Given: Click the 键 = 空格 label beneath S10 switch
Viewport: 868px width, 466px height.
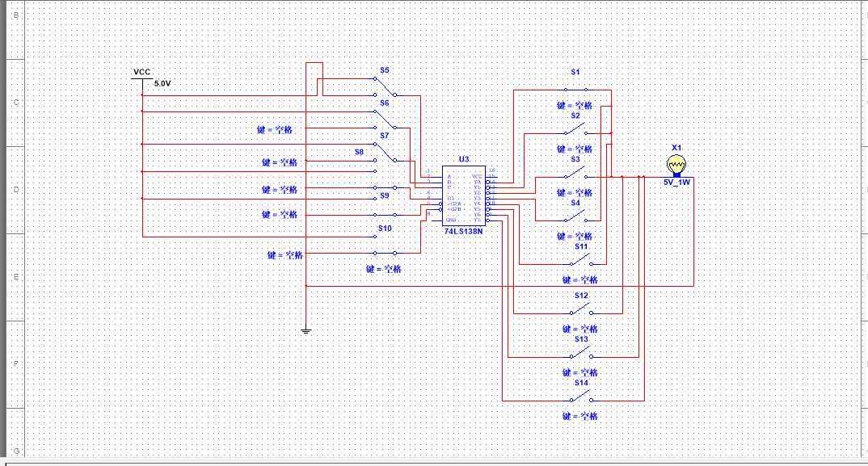Looking at the screenshot, I should click(384, 269).
